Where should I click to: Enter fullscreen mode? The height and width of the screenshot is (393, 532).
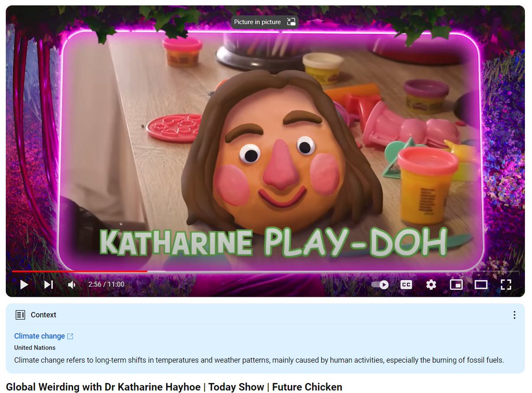coord(506,284)
